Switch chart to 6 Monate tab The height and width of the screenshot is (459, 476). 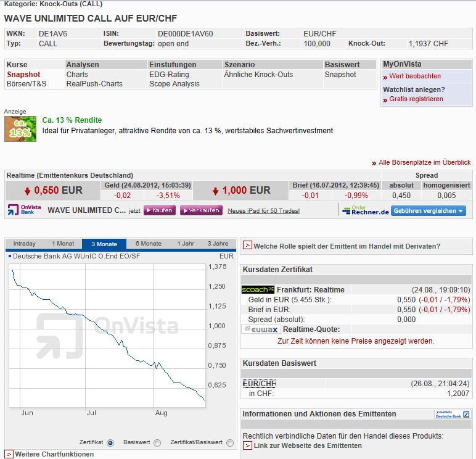click(148, 244)
